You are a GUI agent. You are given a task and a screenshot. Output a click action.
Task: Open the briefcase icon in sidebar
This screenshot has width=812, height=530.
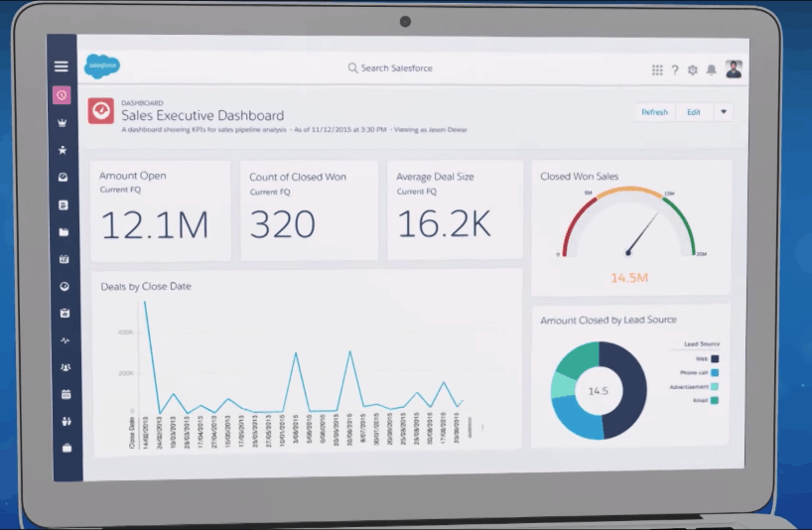pos(67,449)
